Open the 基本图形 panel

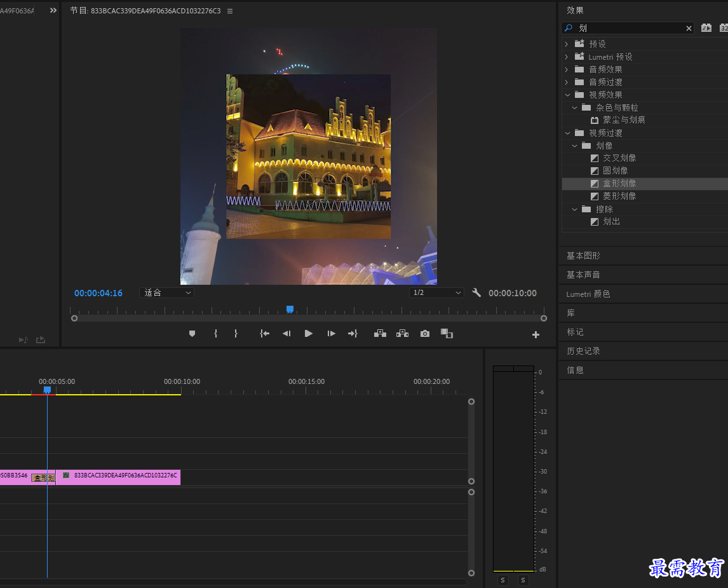coord(583,256)
